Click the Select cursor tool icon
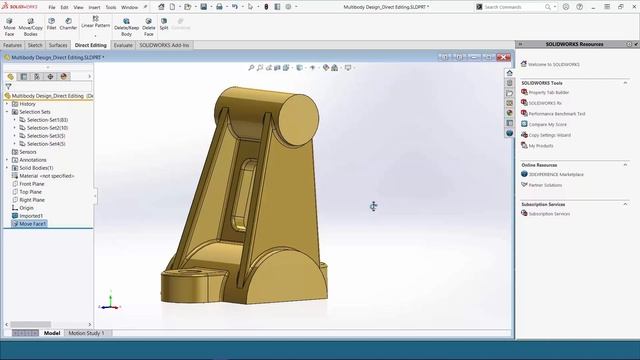 (x=250, y=7)
